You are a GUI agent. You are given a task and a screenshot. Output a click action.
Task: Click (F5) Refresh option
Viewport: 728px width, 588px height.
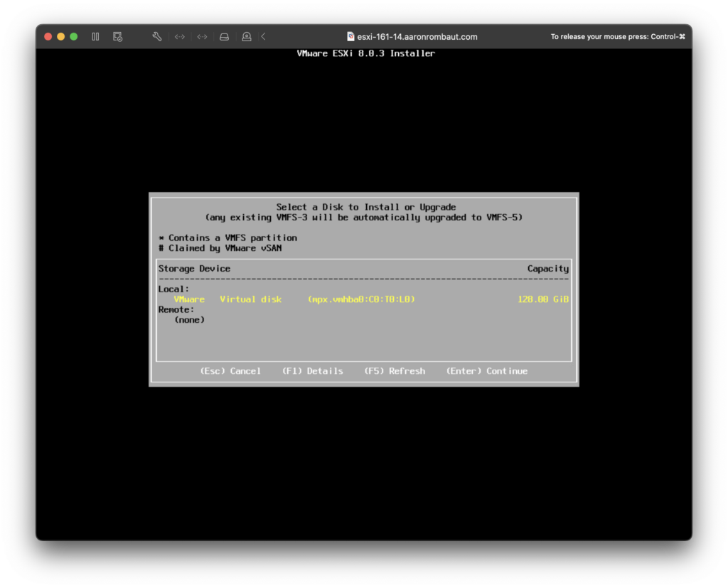pos(395,371)
